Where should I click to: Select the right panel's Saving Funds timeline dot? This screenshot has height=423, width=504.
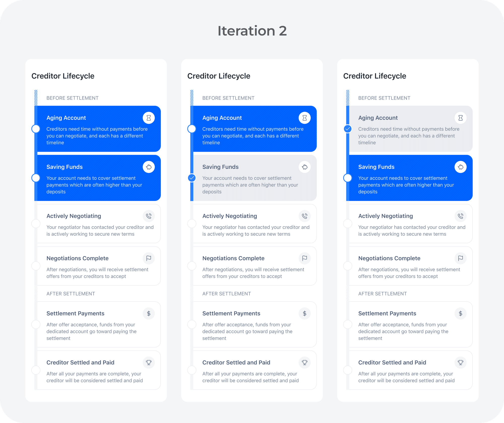pos(348,178)
